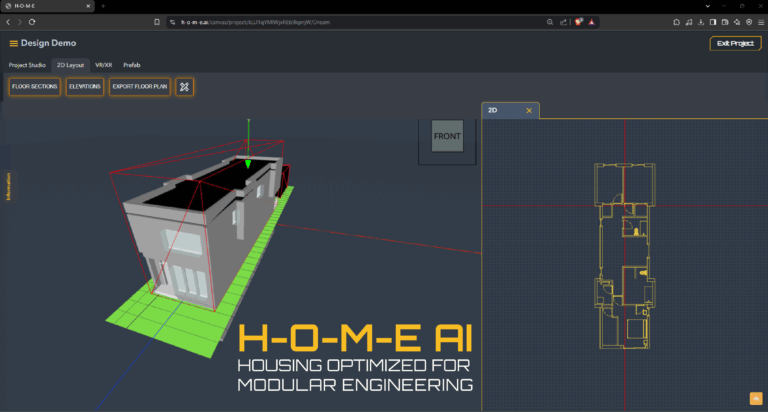Open the VR/XR tab

tap(104, 65)
